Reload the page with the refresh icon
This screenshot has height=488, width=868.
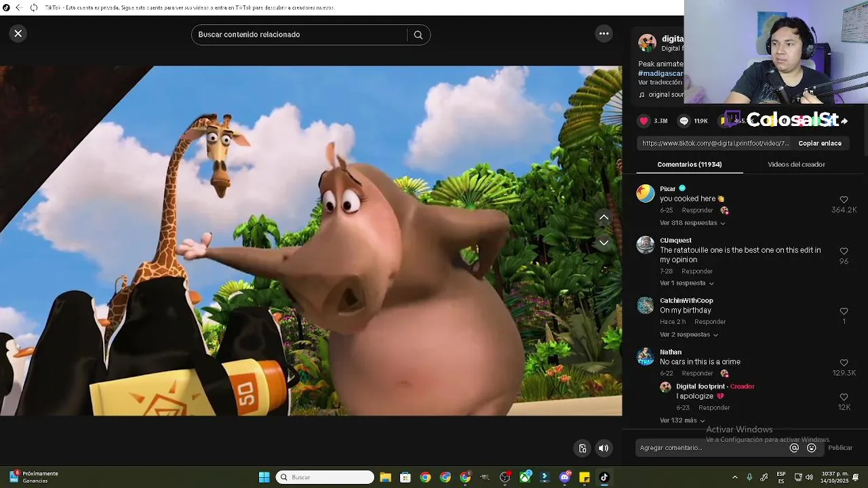[x=33, y=7]
